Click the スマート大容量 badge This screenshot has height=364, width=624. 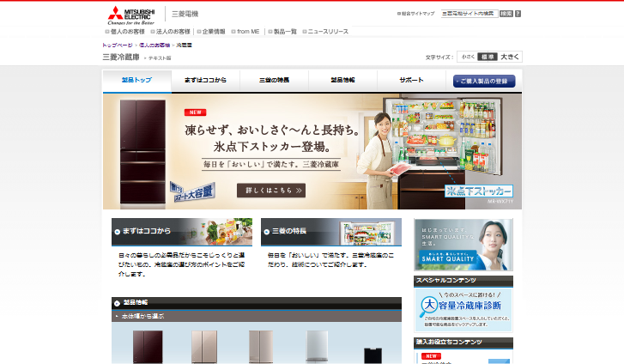pos(193,191)
